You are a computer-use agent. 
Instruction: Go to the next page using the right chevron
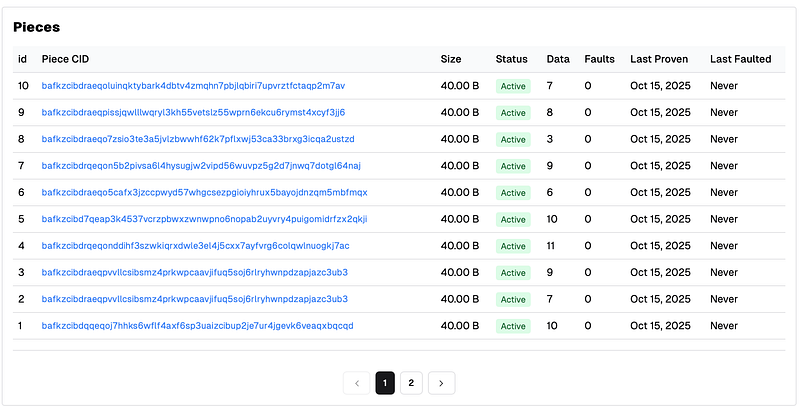pyautogui.click(x=442, y=382)
